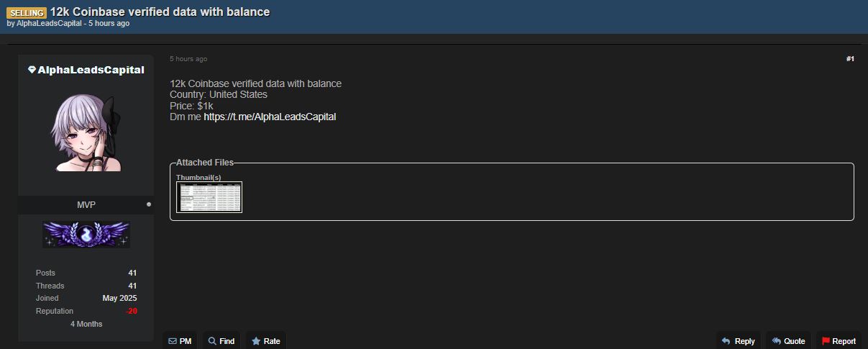Click the purple winged award badge
868x349 pixels.
(x=86, y=235)
